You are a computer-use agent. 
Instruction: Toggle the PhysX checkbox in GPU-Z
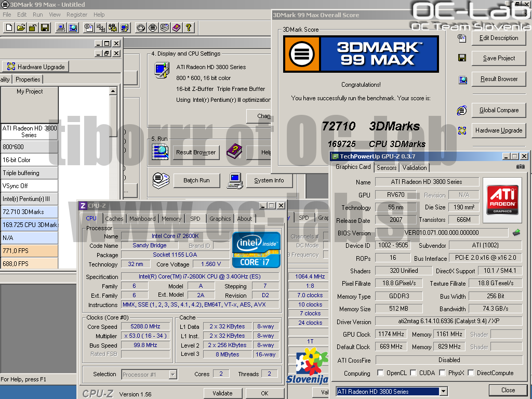tap(442, 373)
